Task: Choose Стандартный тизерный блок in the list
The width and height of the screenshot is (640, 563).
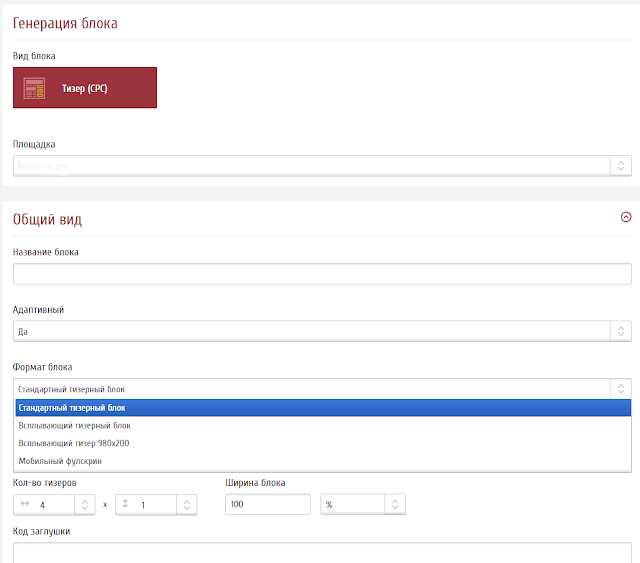Action: click(x=323, y=408)
